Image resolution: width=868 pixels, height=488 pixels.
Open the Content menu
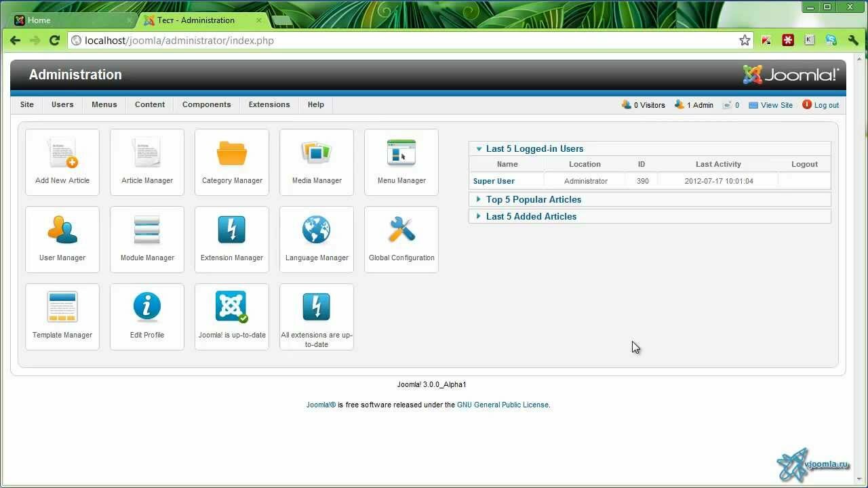coord(150,104)
